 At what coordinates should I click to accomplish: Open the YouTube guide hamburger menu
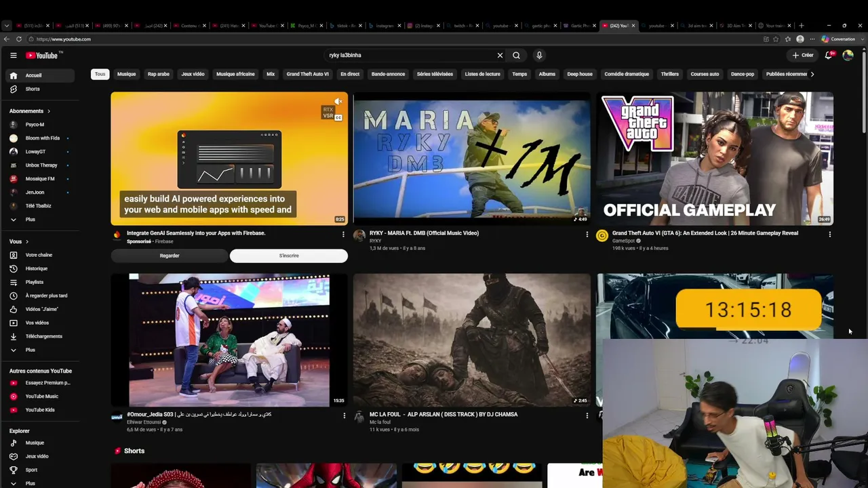[14, 56]
